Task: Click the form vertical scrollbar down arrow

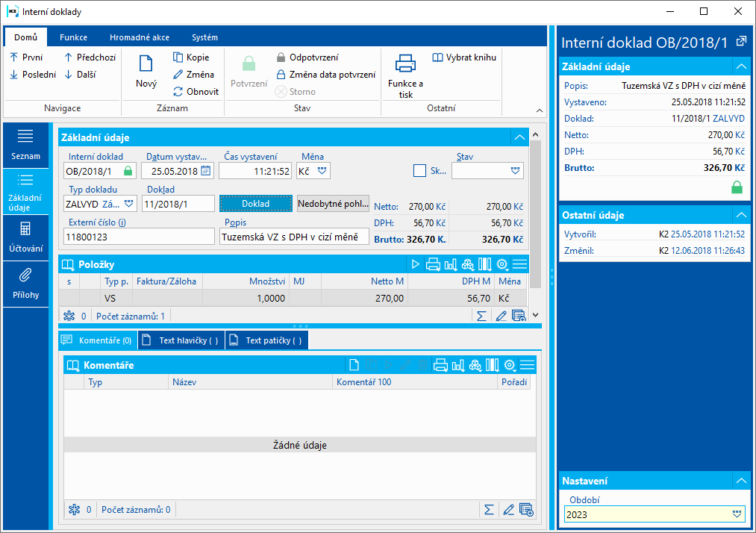Action: coord(535,315)
